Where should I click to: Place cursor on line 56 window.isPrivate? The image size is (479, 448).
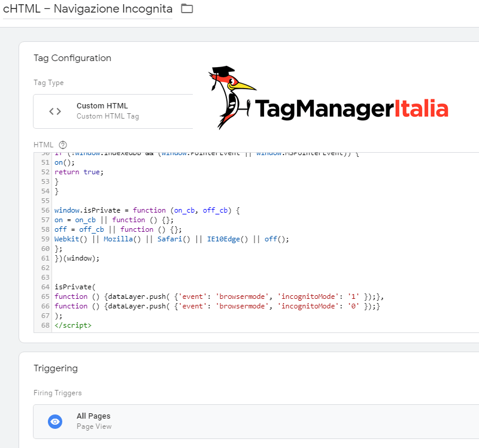pyautogui.click(x=147, y=210)
